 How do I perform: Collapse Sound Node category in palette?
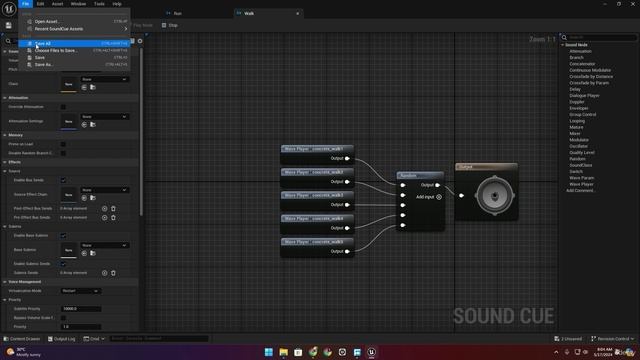coord(563,45)
